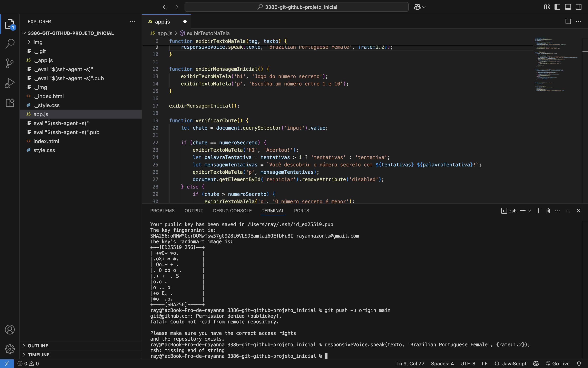The width and height of the screenshot is (588, 368).
Task: Click exibirTextoNaTela breadcrumb item
Action: coord(205,33)
